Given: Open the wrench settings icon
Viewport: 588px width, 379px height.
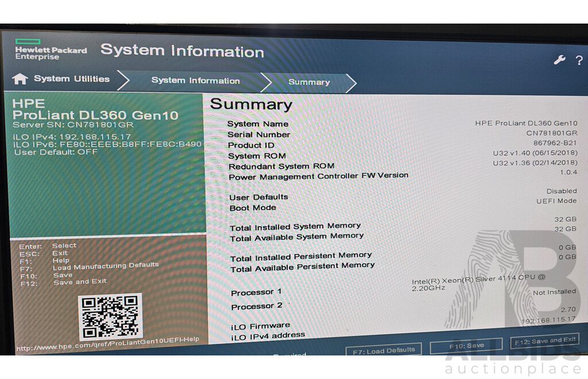Looking at the screenshot, I should click(x=559, y=60).
